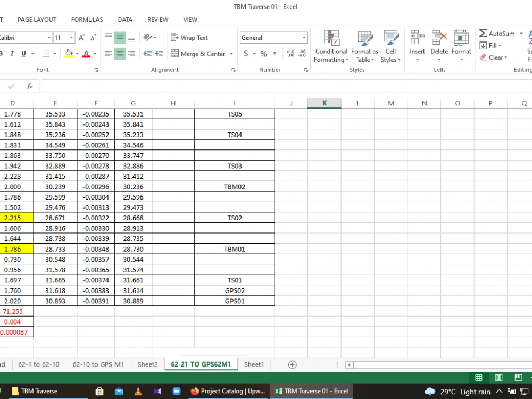Open the DATA tab
Image resolution: width=532 pixels, height=399 pixels.
click(125, 20)
